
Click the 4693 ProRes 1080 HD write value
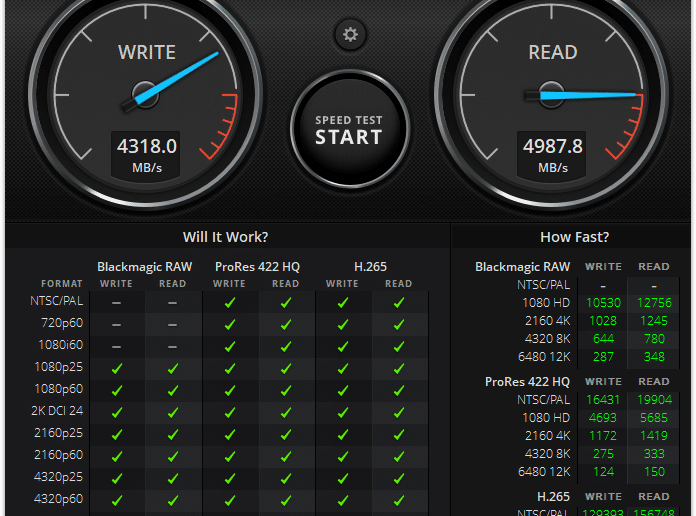(603, 418)
